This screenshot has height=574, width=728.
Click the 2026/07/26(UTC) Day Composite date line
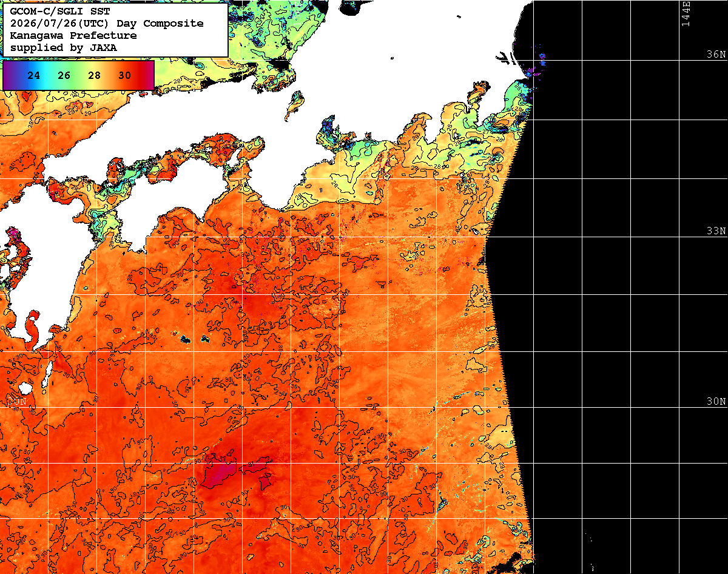pos(107,23)
